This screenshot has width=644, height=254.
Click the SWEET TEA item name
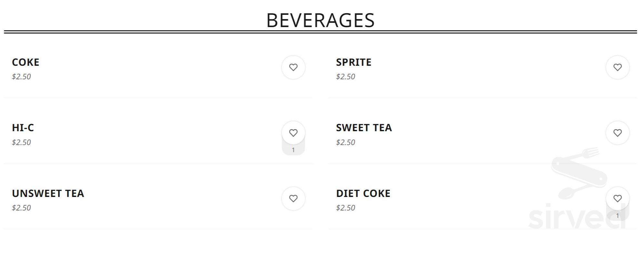(x=364, y=128)
